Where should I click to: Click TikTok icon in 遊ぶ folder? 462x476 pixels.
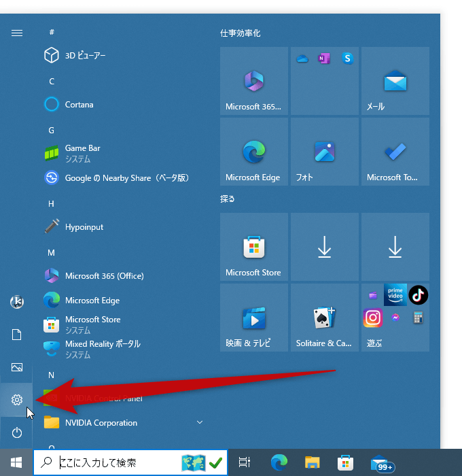point(419,294)
